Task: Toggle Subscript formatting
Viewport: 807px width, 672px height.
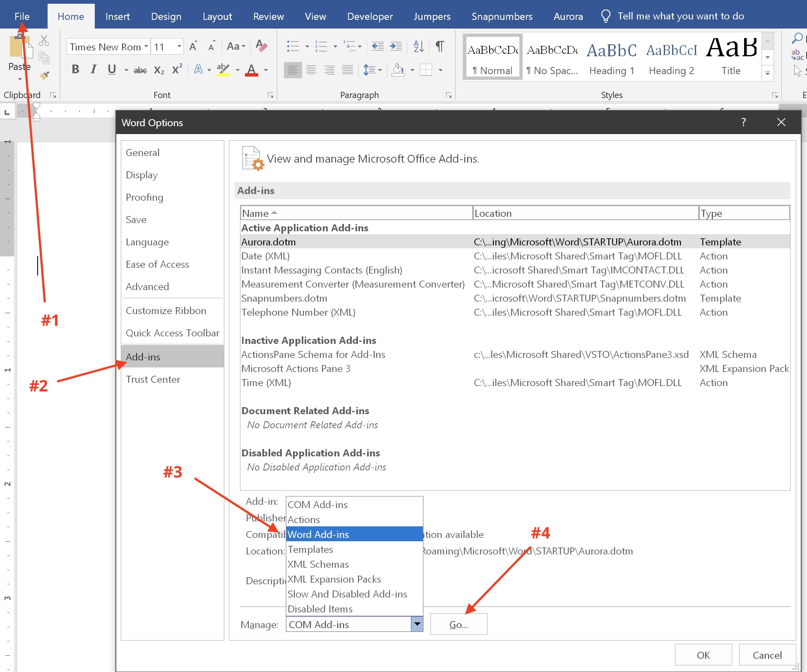Action: [159, 70]
